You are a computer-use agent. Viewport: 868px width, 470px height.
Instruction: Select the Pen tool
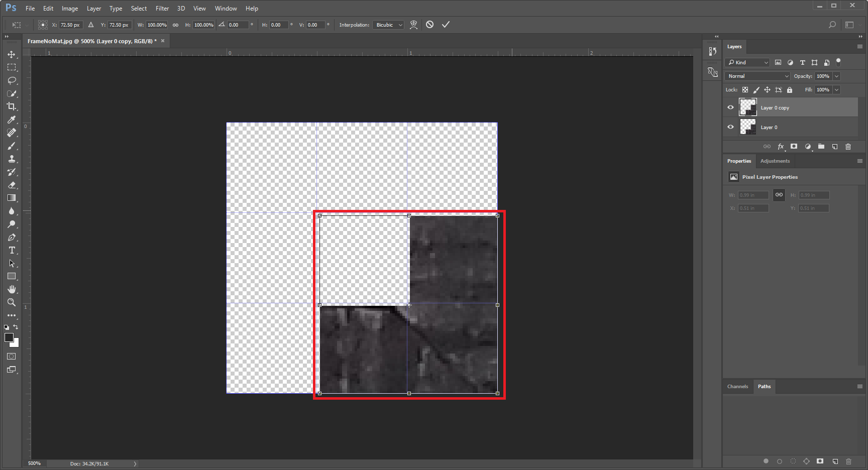point(12,237)
